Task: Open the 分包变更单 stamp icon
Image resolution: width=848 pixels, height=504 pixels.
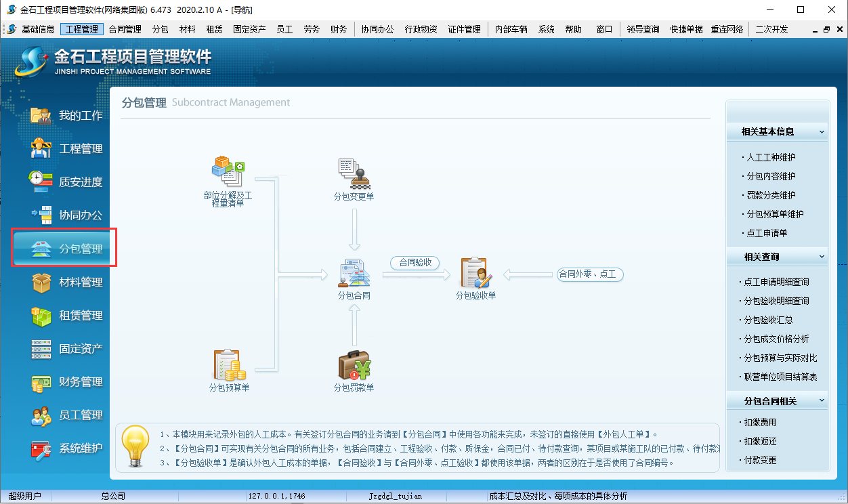Action: point(354,174)
